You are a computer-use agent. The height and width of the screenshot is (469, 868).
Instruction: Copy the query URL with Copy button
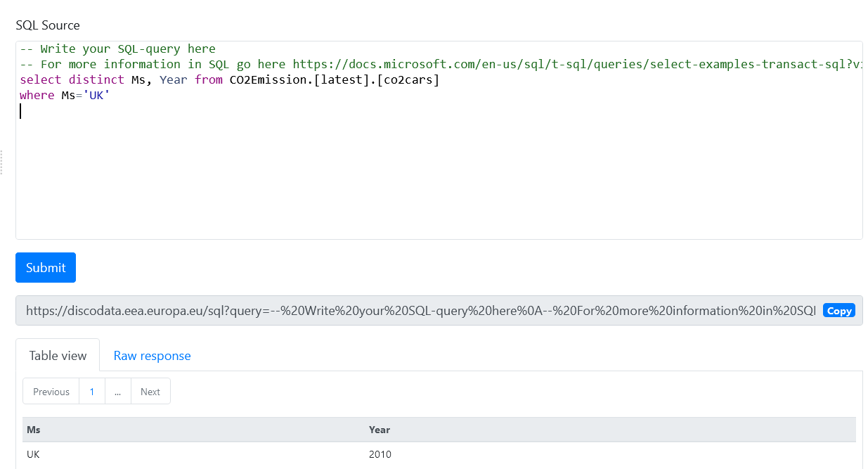coord(838,311)
